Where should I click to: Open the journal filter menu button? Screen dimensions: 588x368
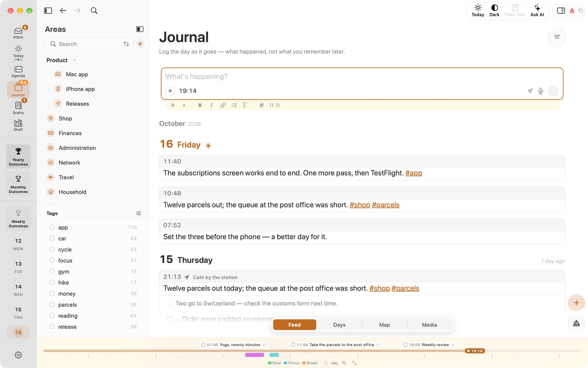[x=557, y=37]
